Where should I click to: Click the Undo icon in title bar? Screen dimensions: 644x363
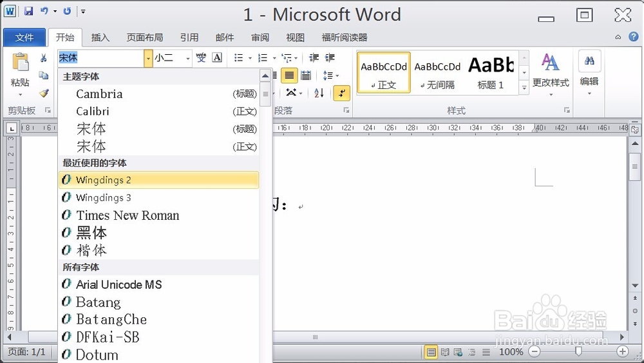point(44,11)
